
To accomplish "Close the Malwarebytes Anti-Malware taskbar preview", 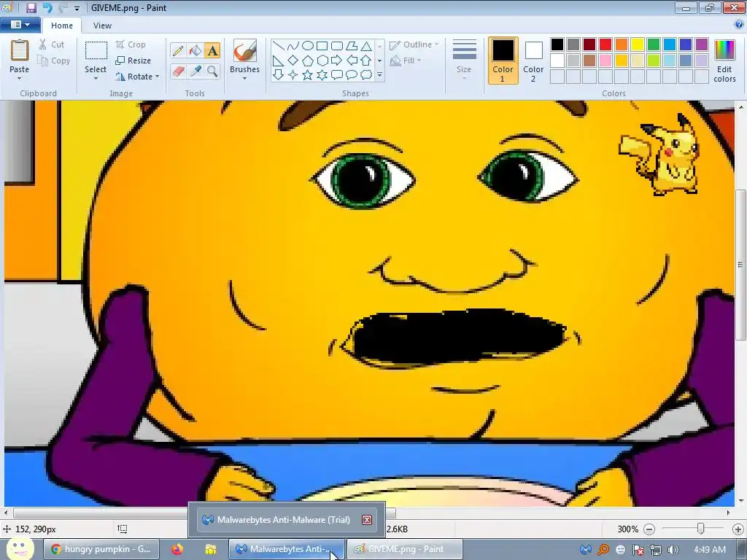I will (x=367, y=519).
